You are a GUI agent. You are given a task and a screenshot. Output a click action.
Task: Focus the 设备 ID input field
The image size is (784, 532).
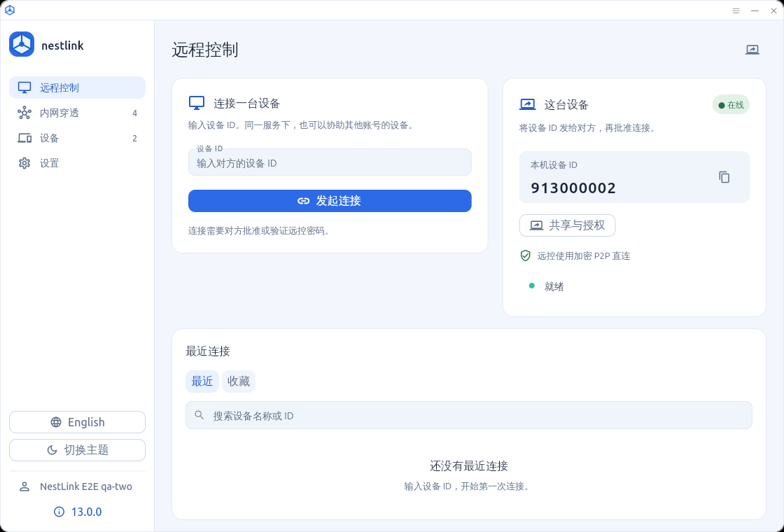[330, 162]
